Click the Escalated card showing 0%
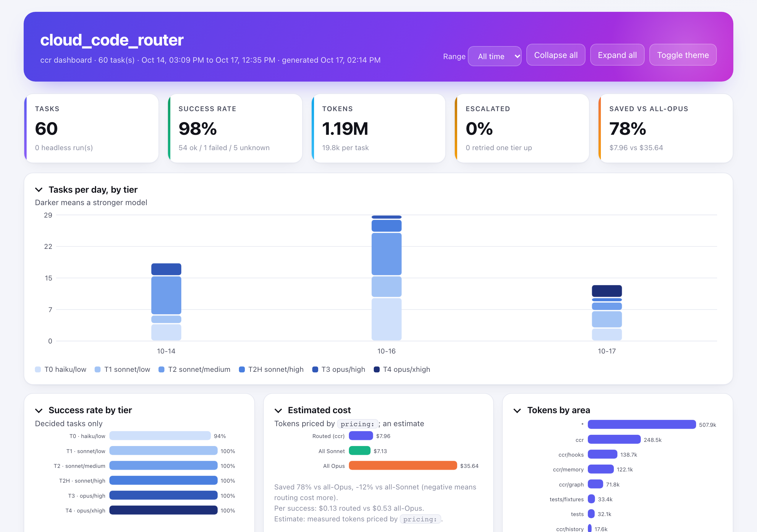The height and width of the screenshot is (532, 757). click(x=522, y=128)
